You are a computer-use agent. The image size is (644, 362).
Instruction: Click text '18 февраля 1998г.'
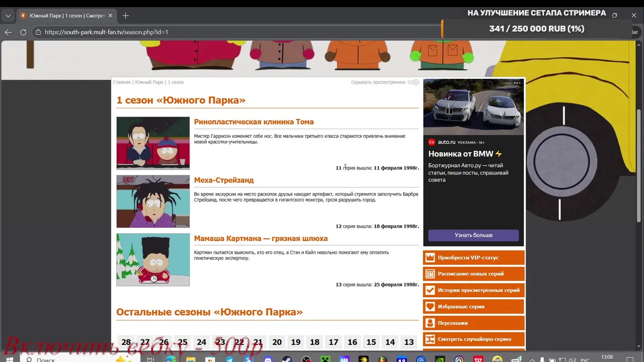[396, 226]
